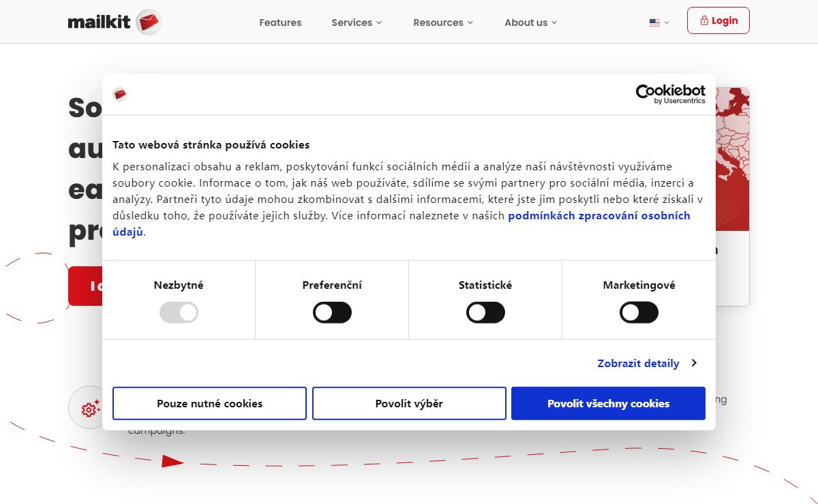Enable the Preferenční cookies switch
The height and width of the screenshot is (504, 818).
coord(332,313)
